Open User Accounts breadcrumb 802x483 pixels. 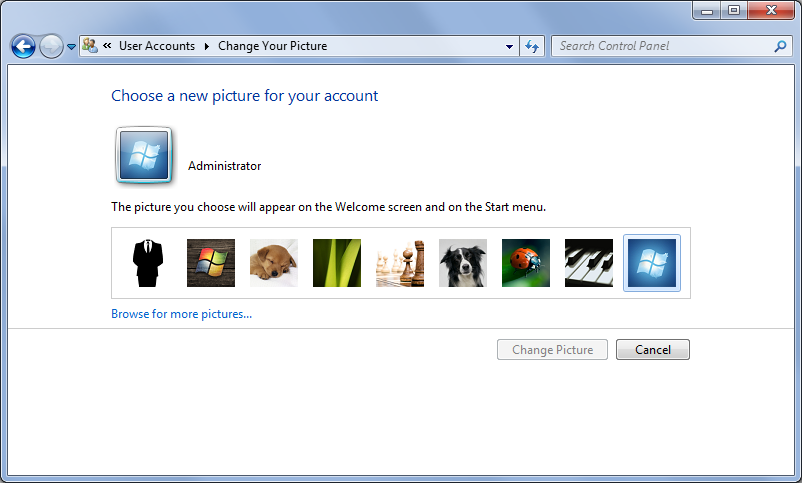click(x=157, y=46)
